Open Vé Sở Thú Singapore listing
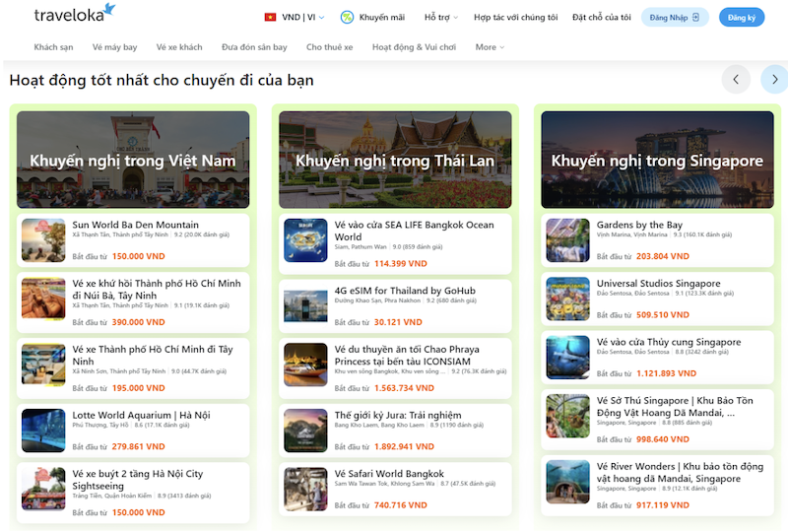 [x=675, y=406]
